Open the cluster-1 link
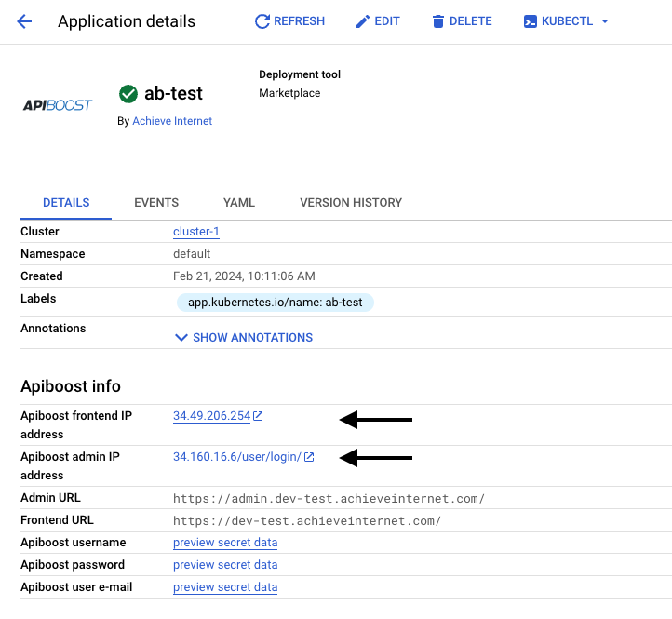The image size is (672, 619). 196,232
